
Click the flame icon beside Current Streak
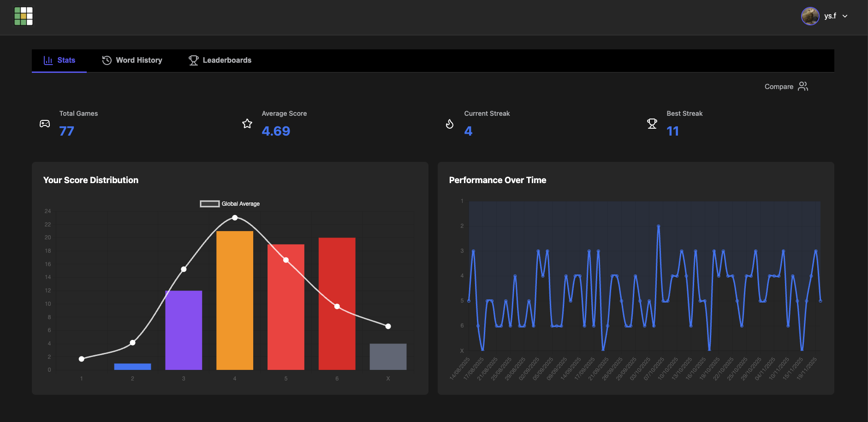tap(450, 124)
